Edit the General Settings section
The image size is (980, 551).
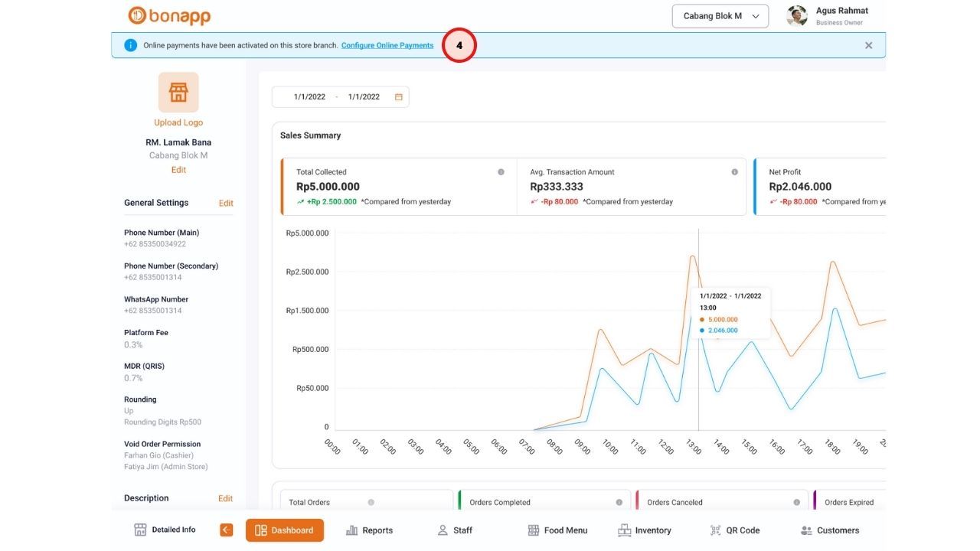226,204
